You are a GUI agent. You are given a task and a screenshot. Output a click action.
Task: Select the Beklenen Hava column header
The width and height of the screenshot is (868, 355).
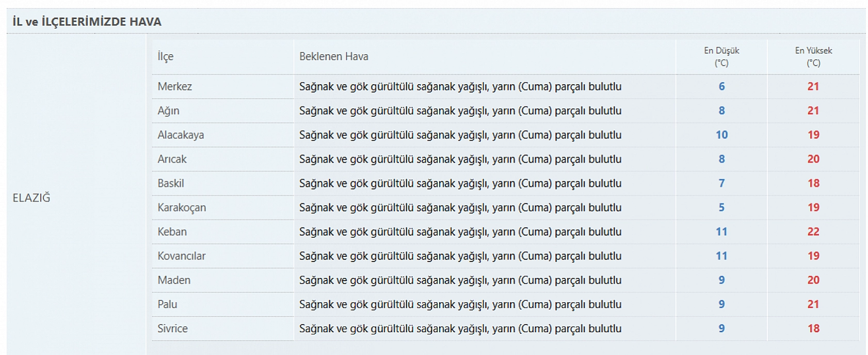(x=333, y=57)
